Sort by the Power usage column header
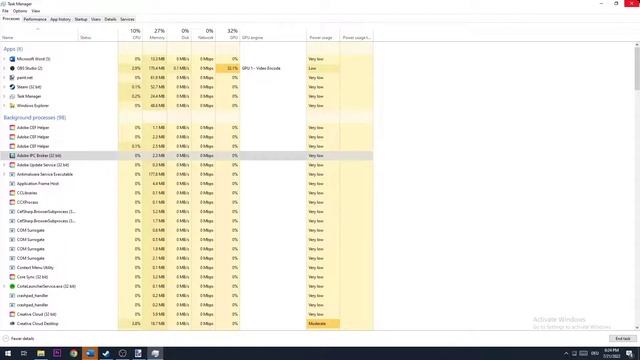Screen dimensions: 640x360 pos(323,34)
